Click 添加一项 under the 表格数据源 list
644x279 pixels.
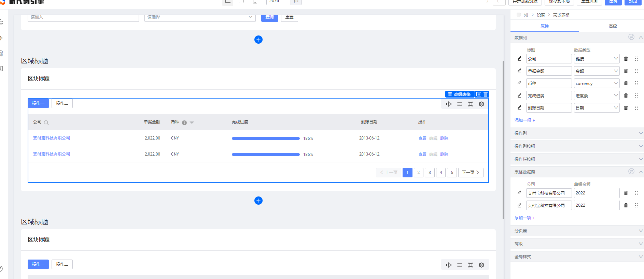(525, 218)
